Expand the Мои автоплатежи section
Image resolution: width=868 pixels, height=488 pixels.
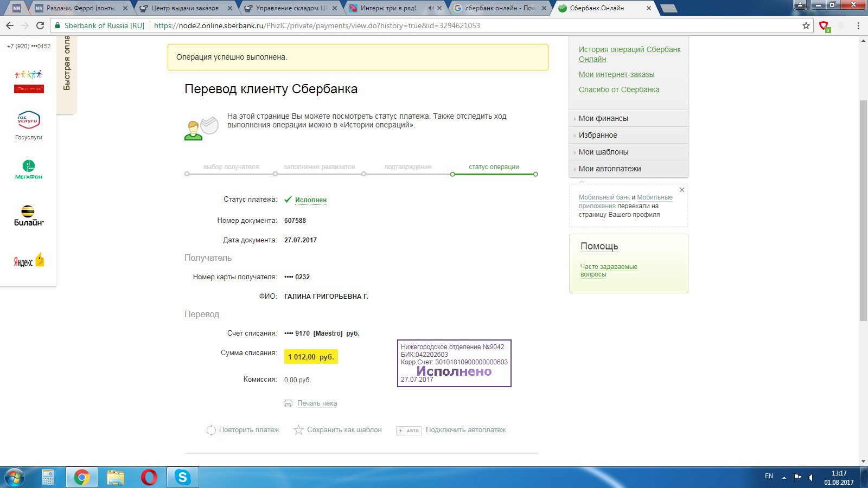(609, 169)
